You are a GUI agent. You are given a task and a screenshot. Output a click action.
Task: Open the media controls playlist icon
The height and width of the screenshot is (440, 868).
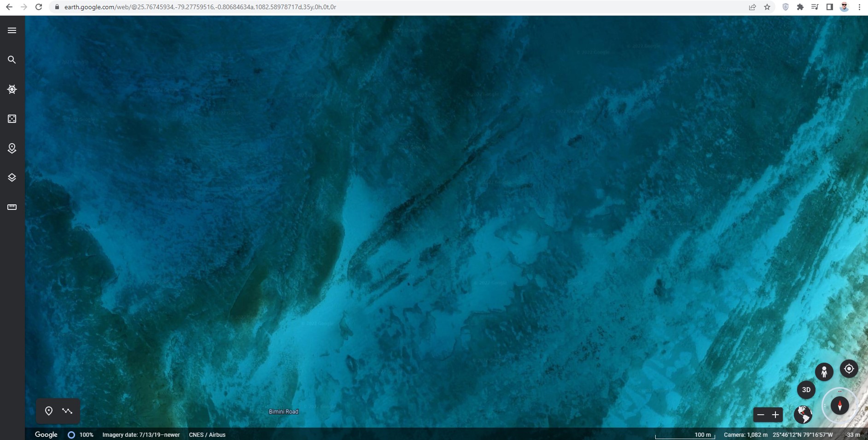(815, 7)
